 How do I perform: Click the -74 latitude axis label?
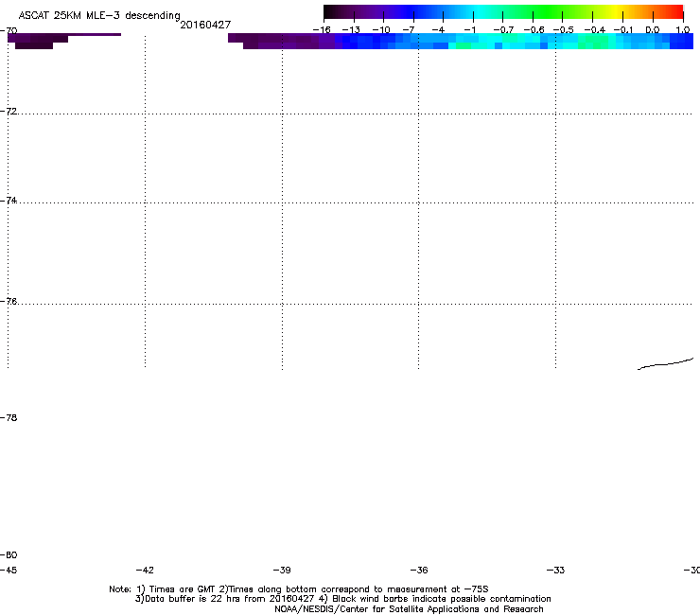[9, 200]
